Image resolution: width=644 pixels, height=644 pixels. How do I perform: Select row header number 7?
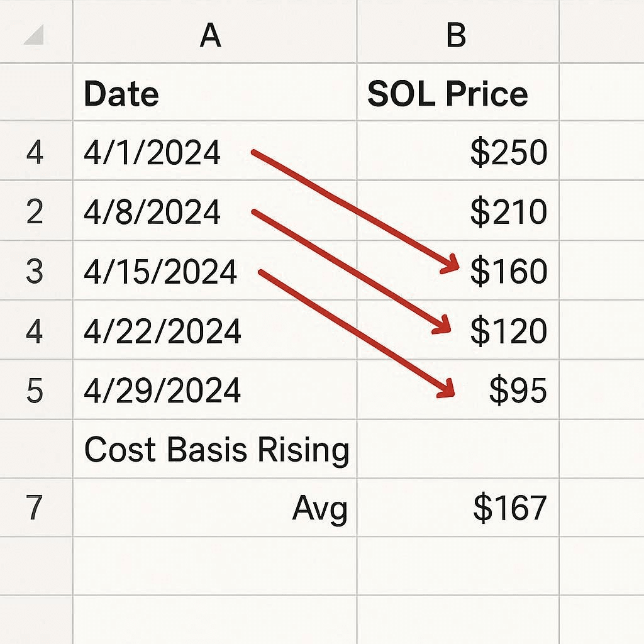coord(35,508)
